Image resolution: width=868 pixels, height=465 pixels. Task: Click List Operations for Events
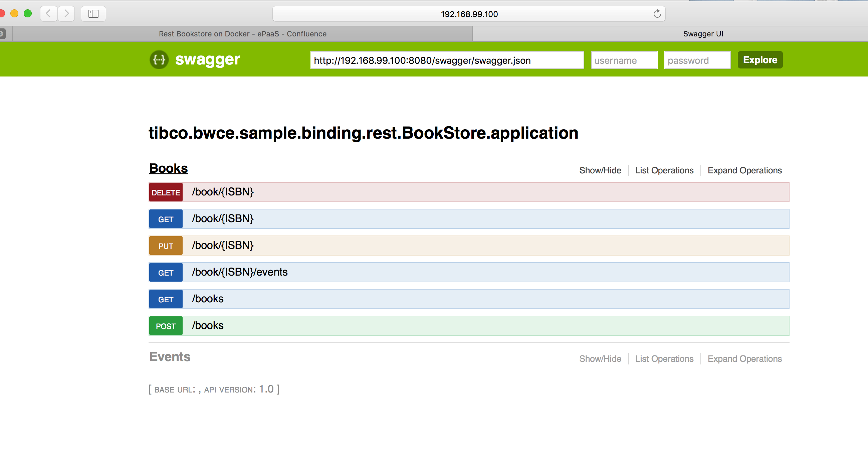tap(664, 359)
